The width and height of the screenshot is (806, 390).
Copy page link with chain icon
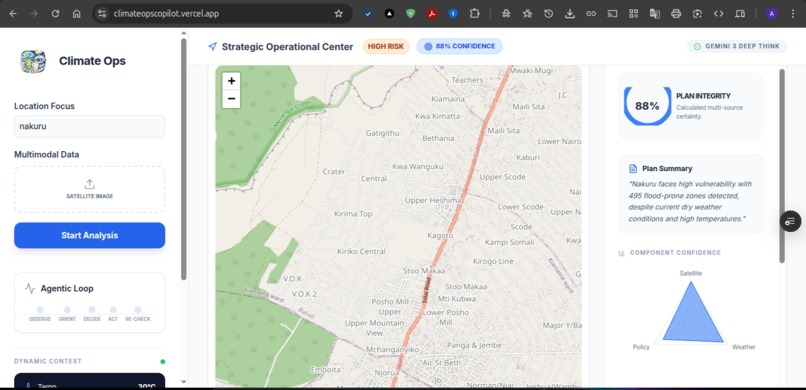click(x=591, y=14)
